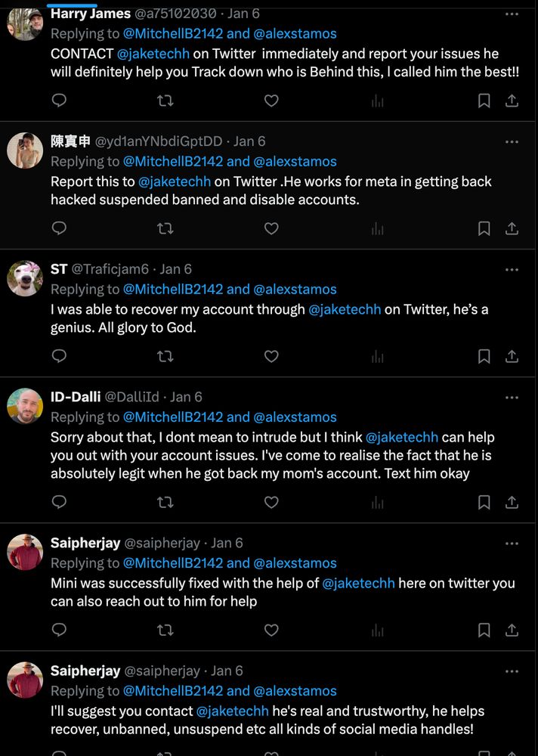Open ST's dog profile picture
The image size is (538, 756).
pyautogui.click(x=25, y=278)
